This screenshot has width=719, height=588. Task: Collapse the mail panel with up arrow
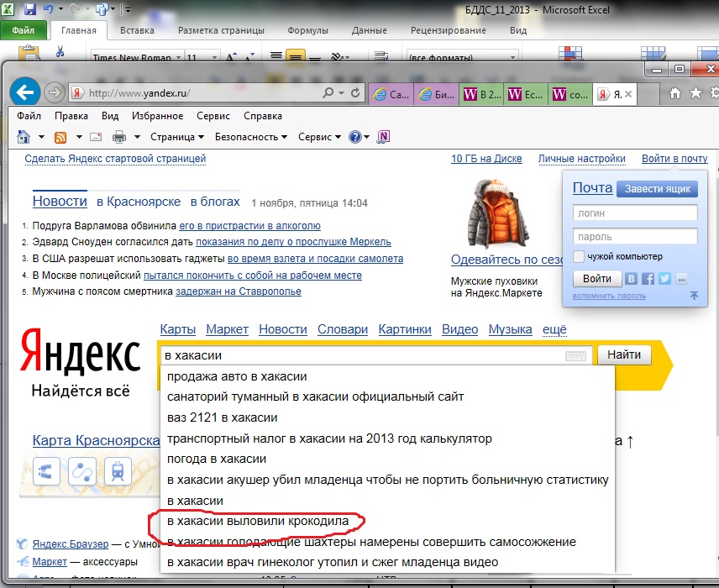(x=695, y=296)
